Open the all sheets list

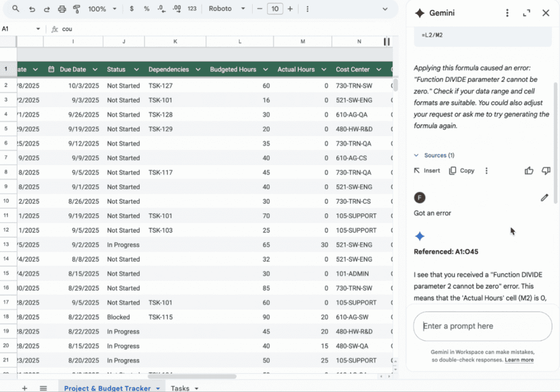tap(43, 388)
